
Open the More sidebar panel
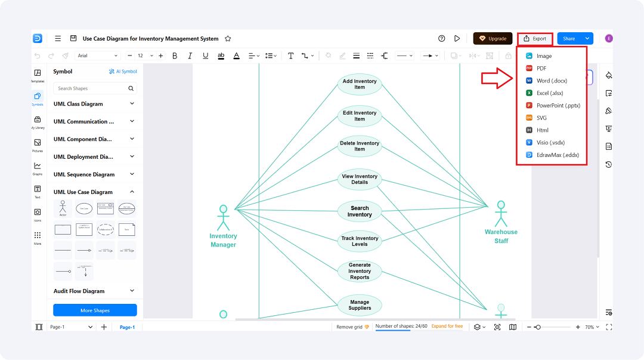(38, 238)
